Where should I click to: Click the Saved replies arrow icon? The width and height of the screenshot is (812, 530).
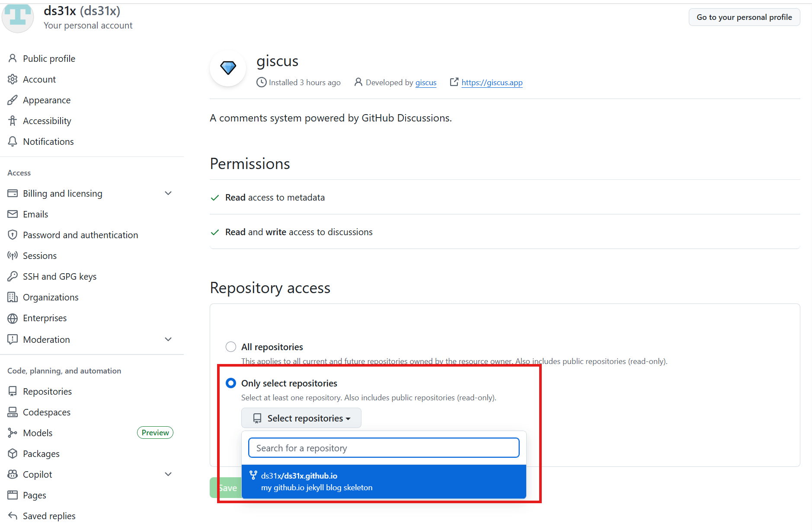click(13, 516)
